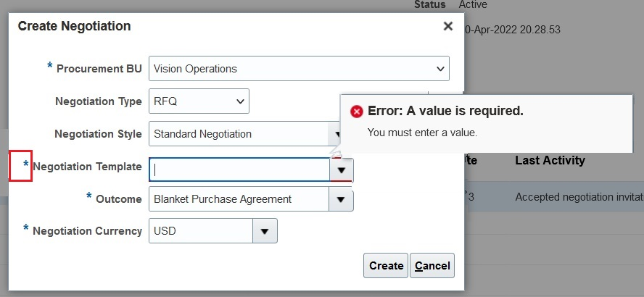Click the Negotiation Template required asterisk
This screenshot has height=297, width=644.
click(x=26, y=166)
